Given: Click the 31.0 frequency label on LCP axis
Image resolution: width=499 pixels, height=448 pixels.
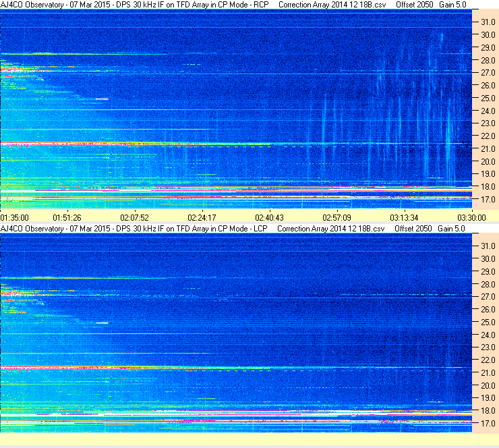Looking at the screenshot, I should tap(488, 246).
